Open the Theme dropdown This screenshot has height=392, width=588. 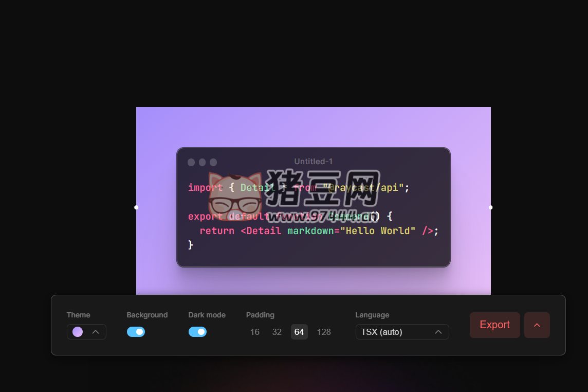point(86,332)
